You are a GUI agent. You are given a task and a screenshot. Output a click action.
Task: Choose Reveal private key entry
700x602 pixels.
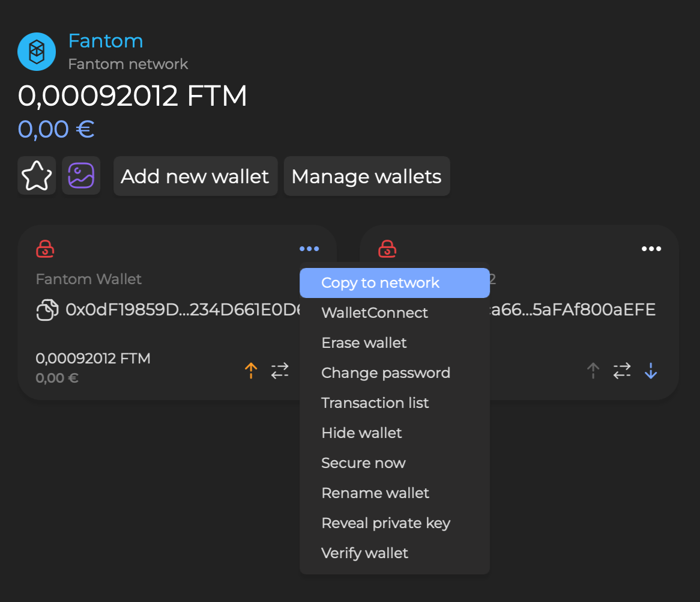coord(394,523)
